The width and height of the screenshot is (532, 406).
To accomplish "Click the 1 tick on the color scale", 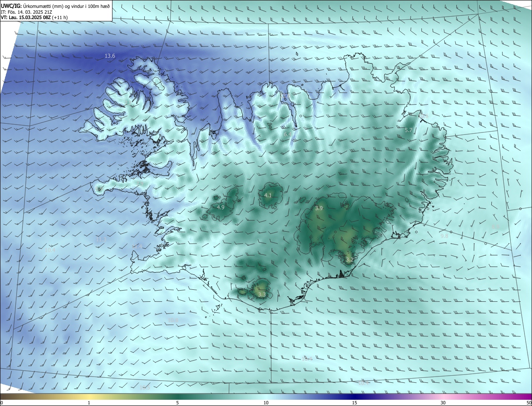I will 89,403.
